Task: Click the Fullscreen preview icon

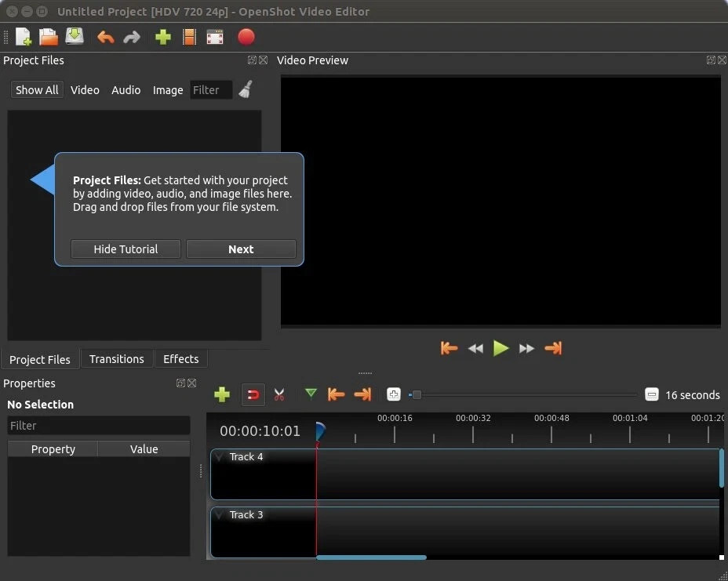Action: coord(214,37)
